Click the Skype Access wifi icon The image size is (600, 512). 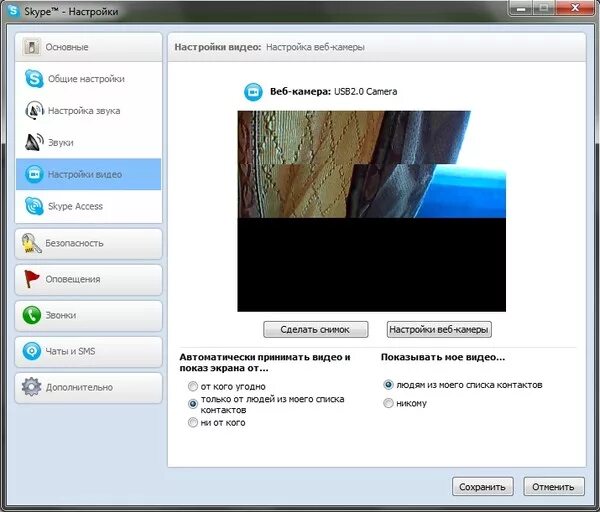34,206
